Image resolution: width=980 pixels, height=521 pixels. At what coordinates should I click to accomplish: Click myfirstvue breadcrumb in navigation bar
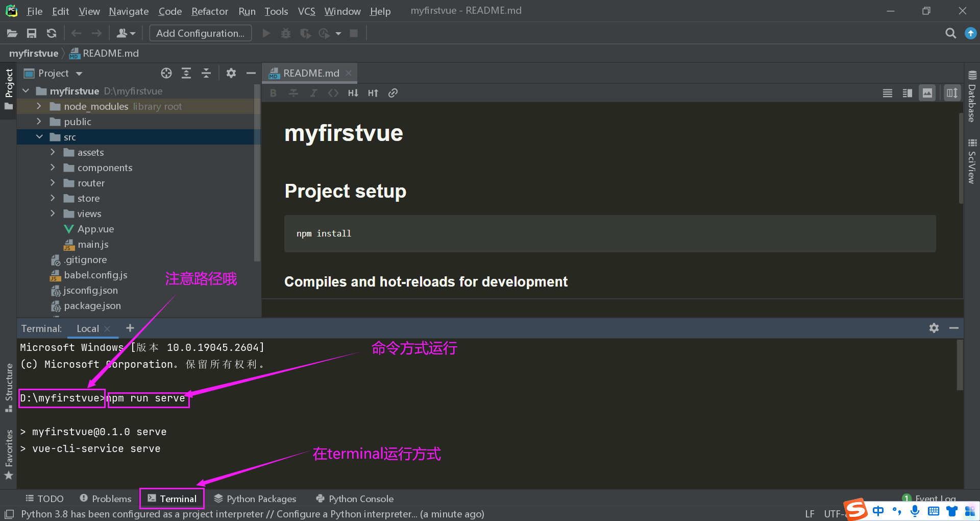(x=34, y=53)
